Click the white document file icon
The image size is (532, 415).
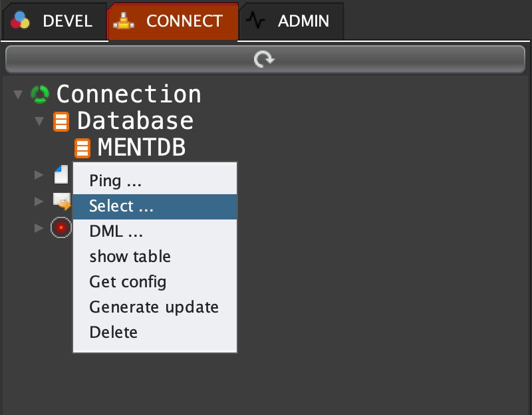(x=61, y=174)
